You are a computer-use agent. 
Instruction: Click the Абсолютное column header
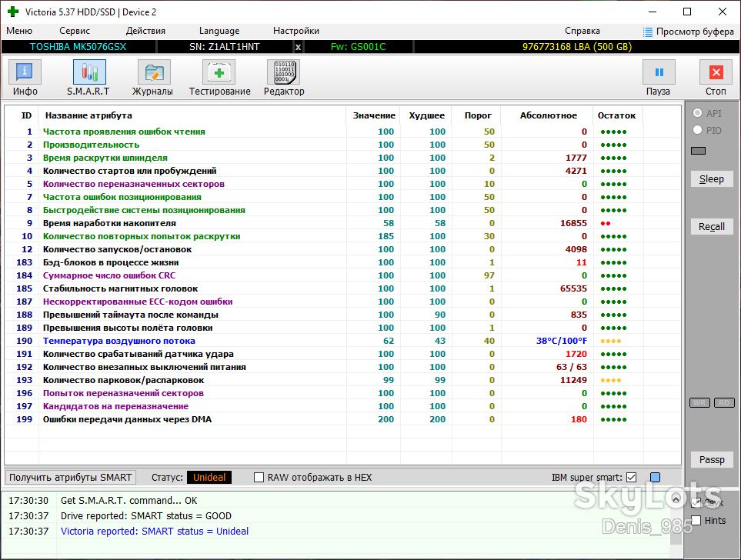[548, 115]
